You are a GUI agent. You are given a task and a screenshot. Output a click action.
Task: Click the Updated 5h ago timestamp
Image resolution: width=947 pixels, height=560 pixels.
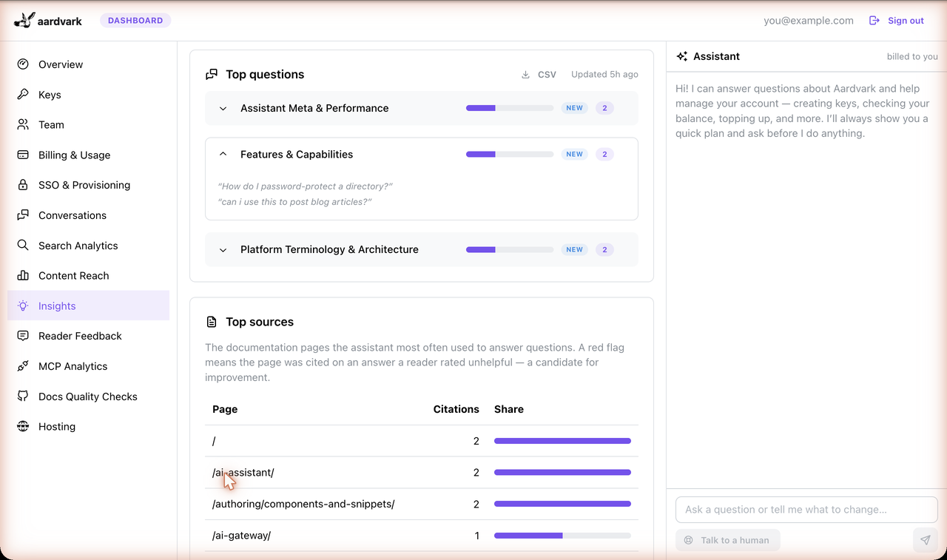point(604,75)
